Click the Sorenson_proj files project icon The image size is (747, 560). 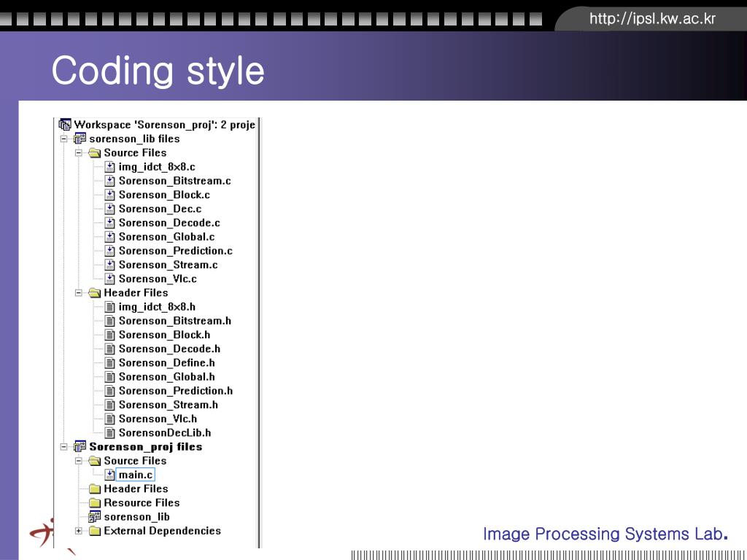pos(80,447)
